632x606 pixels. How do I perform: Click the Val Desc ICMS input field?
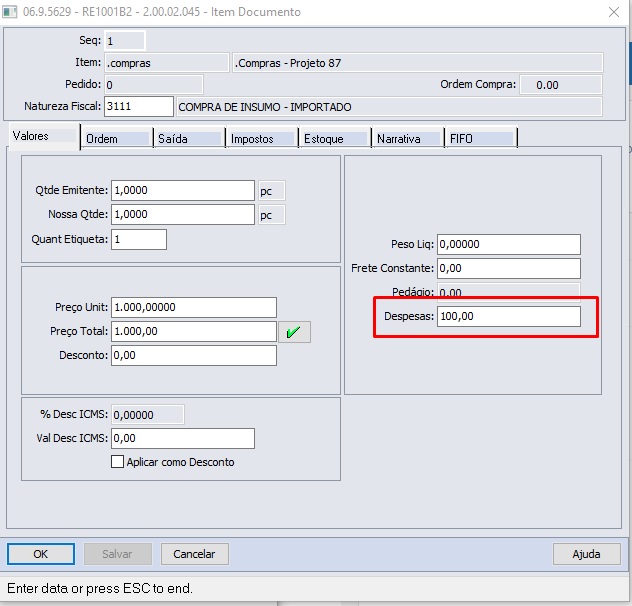tap(183, 438)
